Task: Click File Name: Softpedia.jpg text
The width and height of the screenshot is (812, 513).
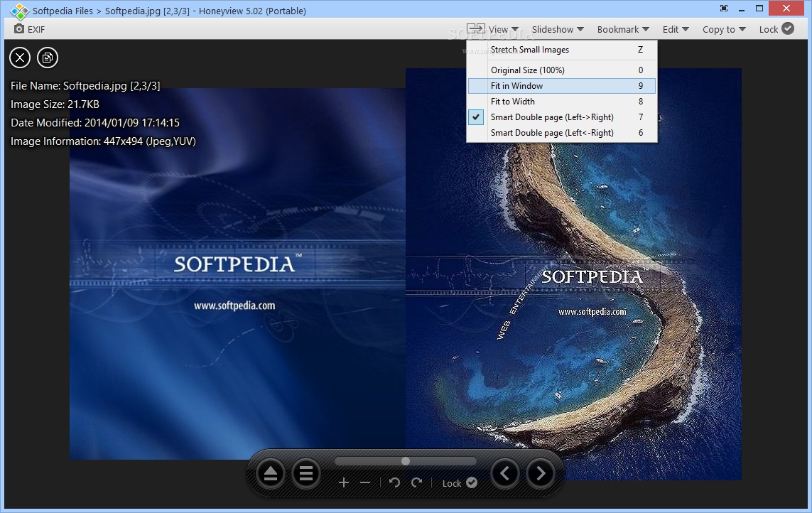Action: coord(85,86)
